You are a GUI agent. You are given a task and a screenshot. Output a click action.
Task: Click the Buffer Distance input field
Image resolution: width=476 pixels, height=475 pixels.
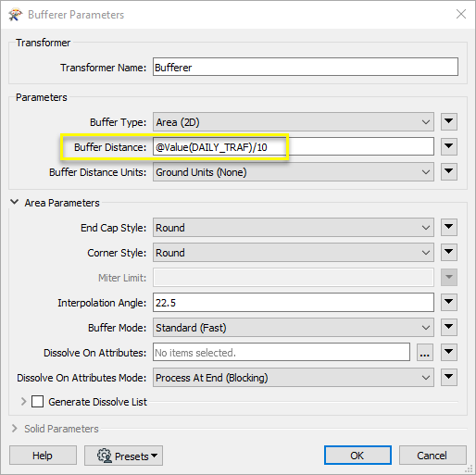coord(294,147)
